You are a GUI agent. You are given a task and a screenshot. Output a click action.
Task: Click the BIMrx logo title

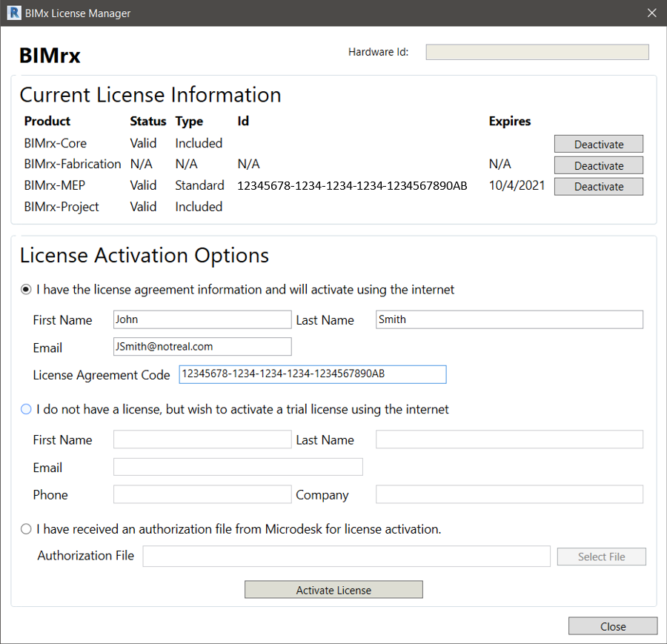50,56
